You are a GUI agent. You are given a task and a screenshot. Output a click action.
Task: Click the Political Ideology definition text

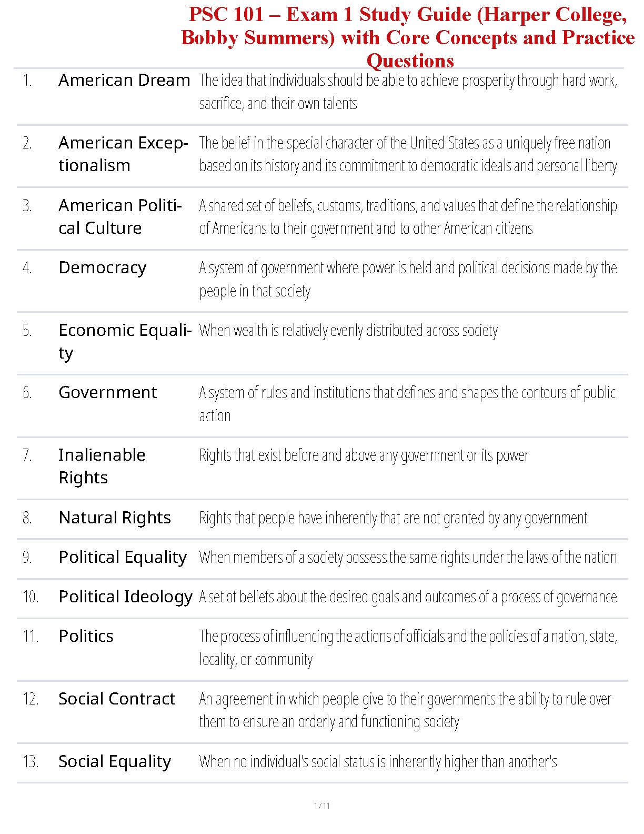pyautogui.click(x=408, y=597)
